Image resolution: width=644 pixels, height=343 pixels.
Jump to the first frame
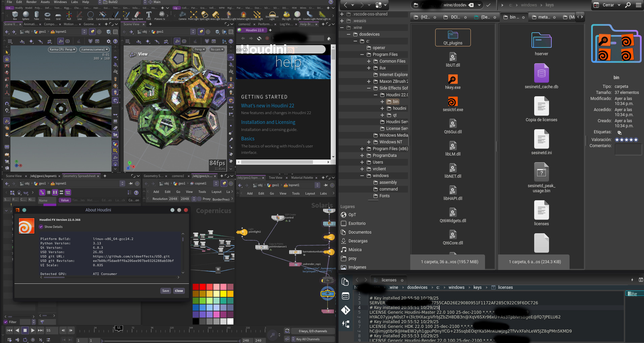(x=9, y=330)
